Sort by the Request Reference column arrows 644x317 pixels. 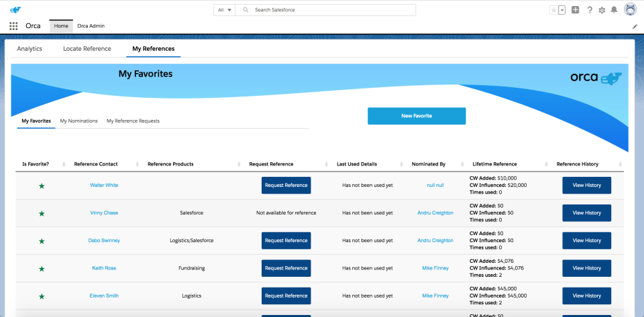327,164
